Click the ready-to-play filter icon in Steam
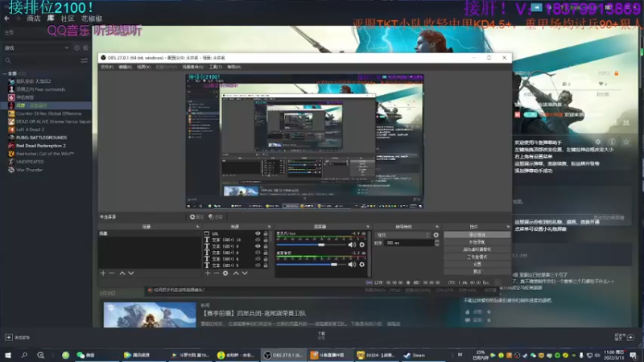This screenshot has height=362, width=644. 85,48
